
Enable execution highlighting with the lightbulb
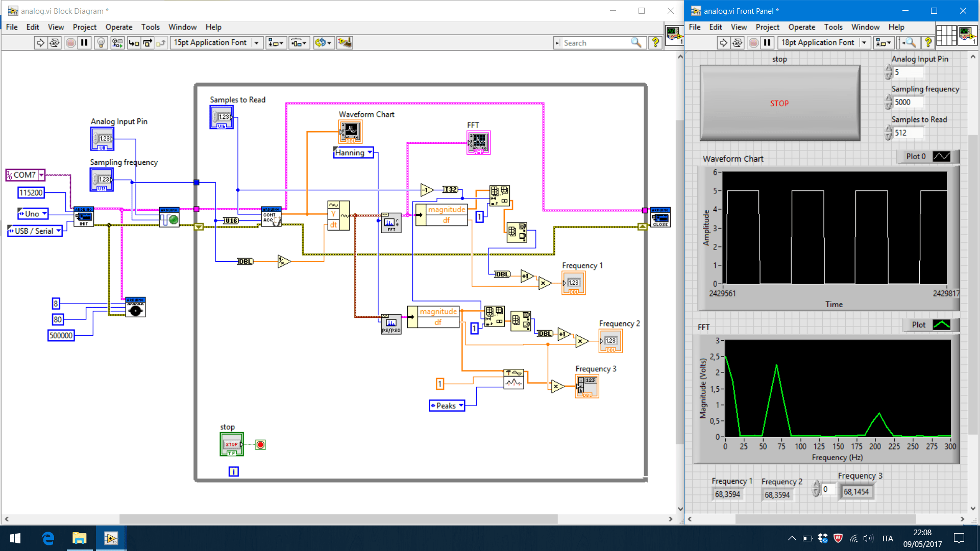[101, 43]
